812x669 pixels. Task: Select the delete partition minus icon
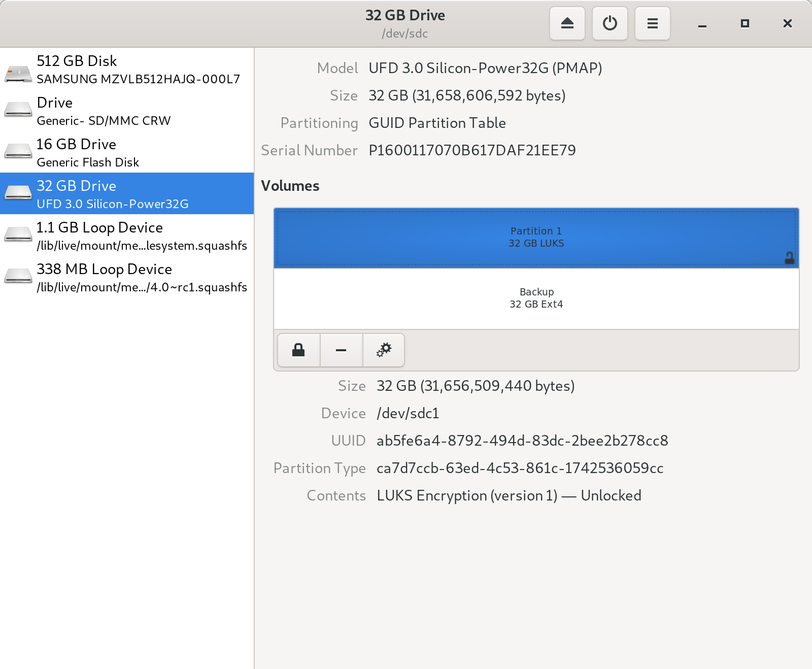341,350
